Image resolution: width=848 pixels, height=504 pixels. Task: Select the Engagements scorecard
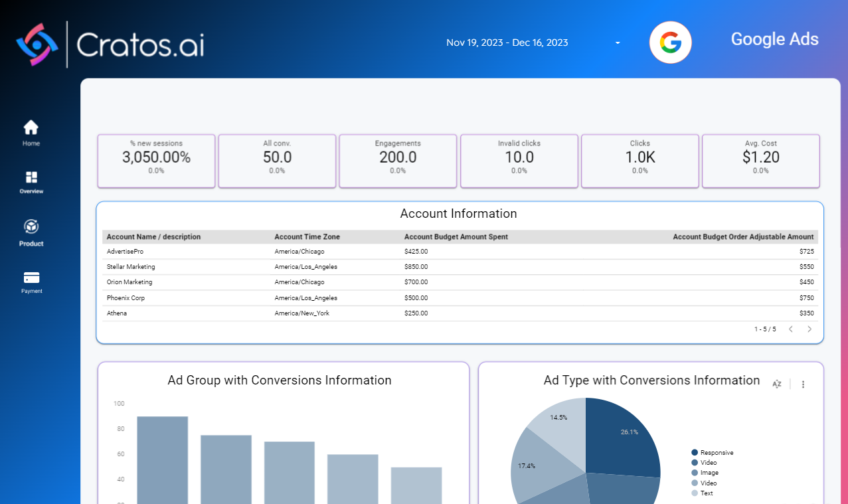coord(398,161)
